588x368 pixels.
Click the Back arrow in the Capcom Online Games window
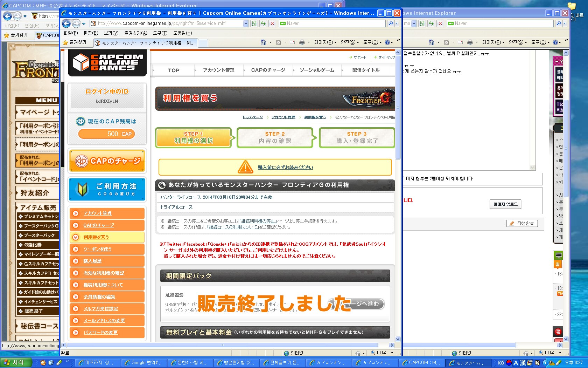pos(66,23)
